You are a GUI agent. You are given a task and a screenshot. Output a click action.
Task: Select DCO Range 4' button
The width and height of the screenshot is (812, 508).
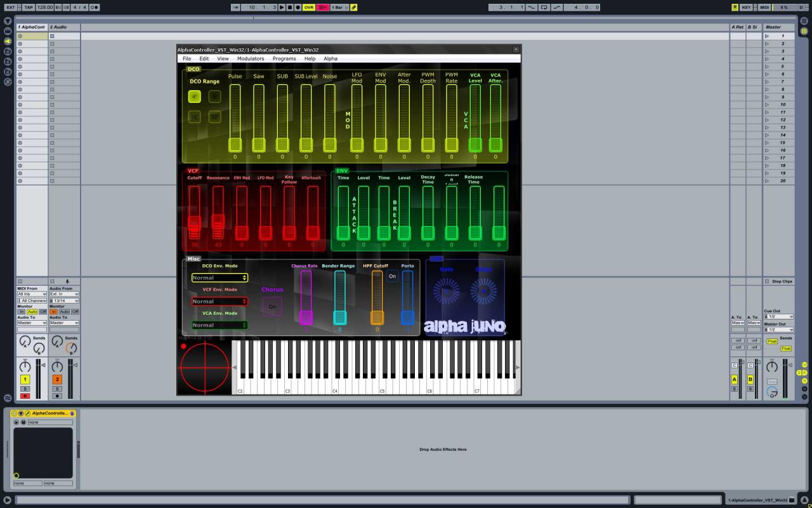[194, 97]
